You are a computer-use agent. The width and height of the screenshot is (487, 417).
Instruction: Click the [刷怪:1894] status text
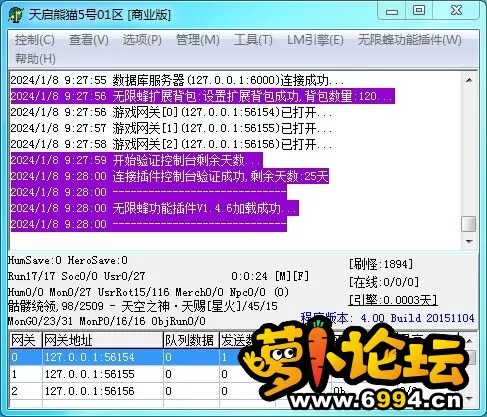(381, 264)
